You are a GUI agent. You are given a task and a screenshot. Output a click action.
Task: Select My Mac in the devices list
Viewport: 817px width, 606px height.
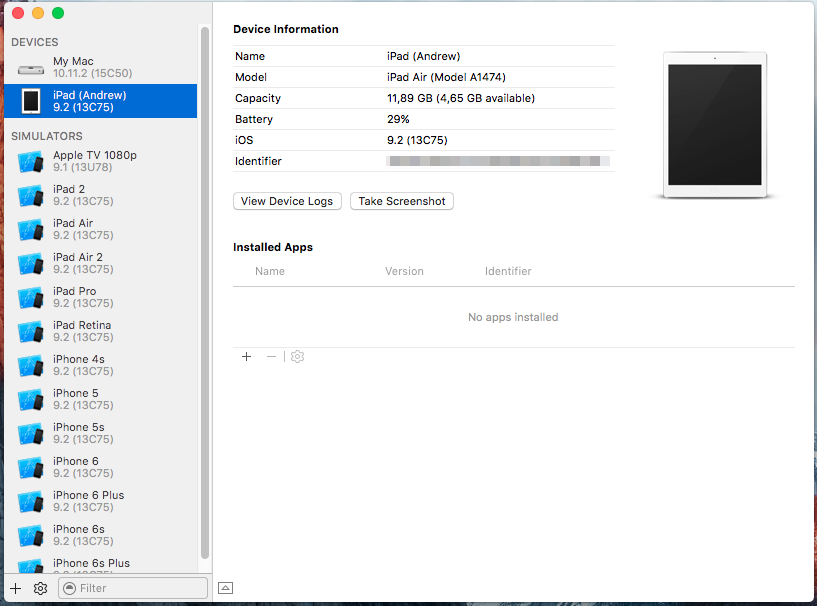pyautogui.click(x=101, y=67)
